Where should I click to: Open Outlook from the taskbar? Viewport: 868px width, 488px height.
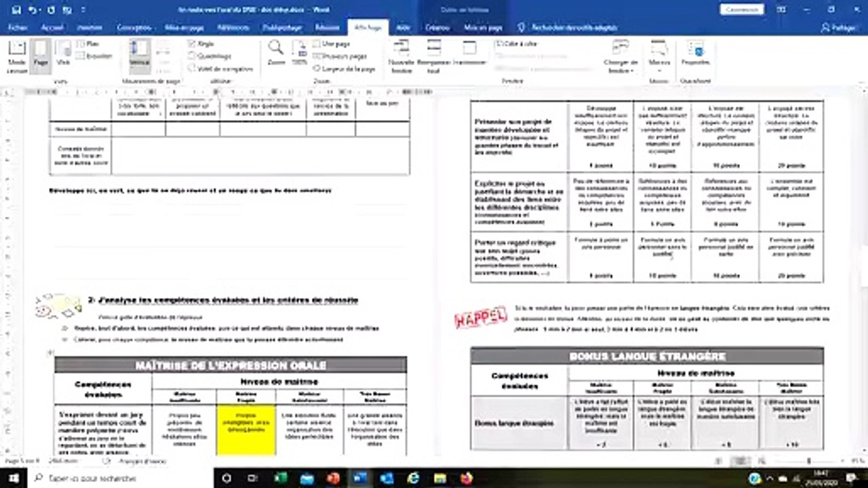click(387, 478)
